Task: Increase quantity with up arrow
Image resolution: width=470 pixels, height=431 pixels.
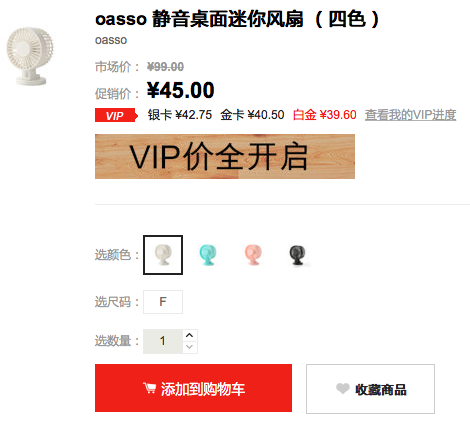Action: 190,335
